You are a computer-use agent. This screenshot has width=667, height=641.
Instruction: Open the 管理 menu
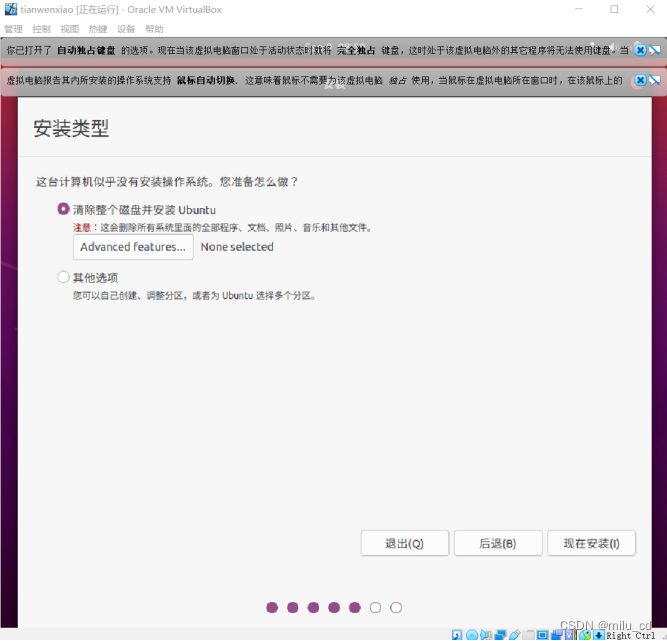tap(14, 29)
